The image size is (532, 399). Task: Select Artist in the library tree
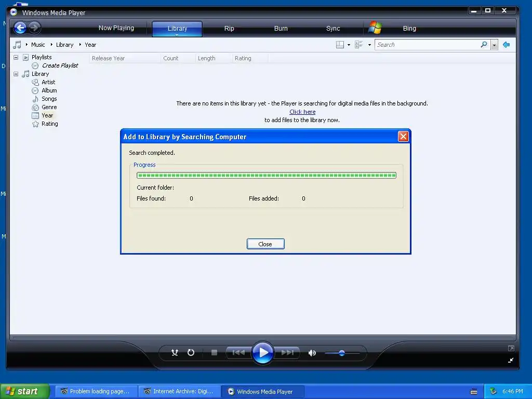pyautogui.click(x=48, y=82)
